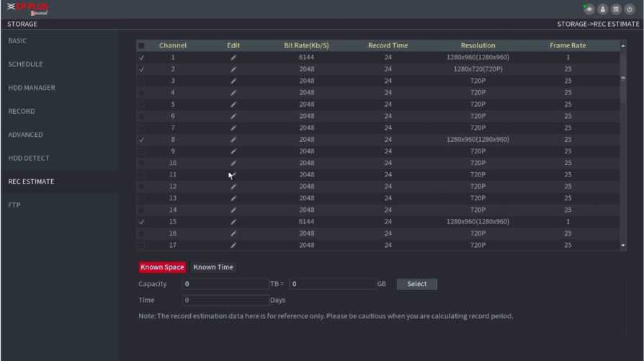This screenshot has height=361, width=644.
Task: Edit channel 1 with pencil icon
Action: tap(233, 57)
